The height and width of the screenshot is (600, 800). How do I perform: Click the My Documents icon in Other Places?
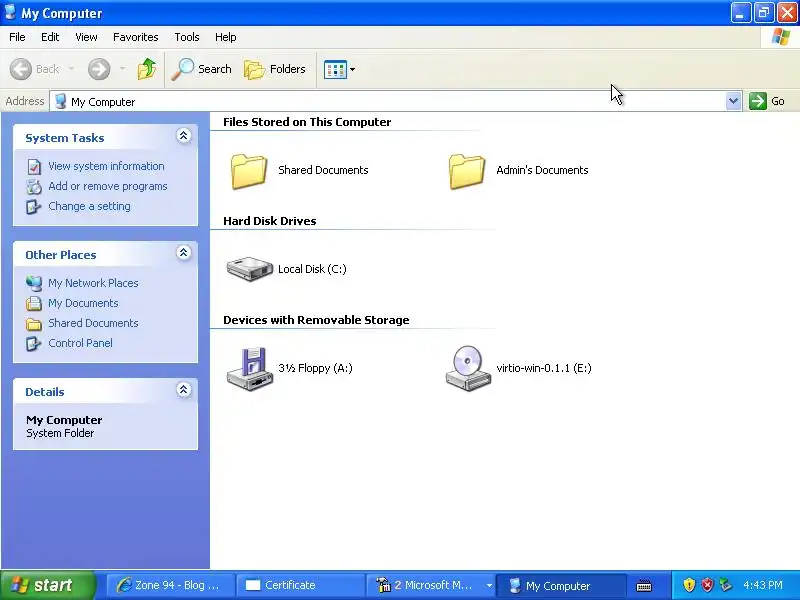[34, 304]
